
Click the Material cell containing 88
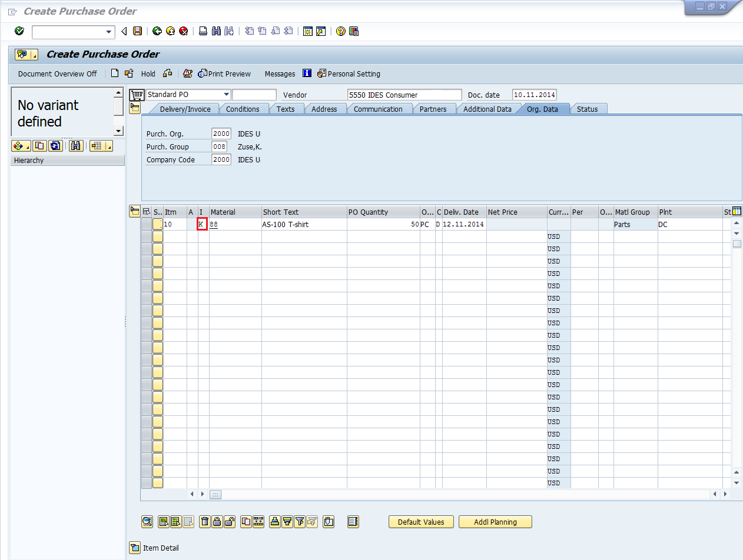[x=235, y=224]
